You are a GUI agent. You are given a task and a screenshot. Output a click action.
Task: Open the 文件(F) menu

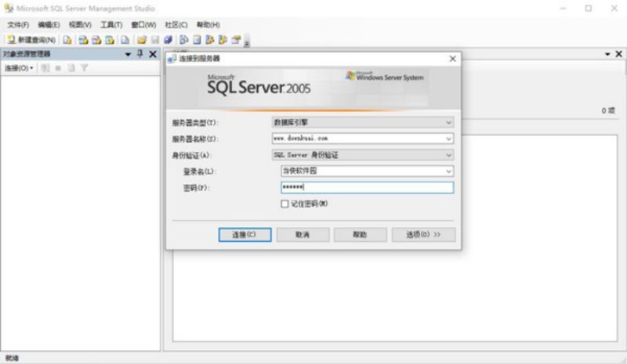tap(18, 25)
